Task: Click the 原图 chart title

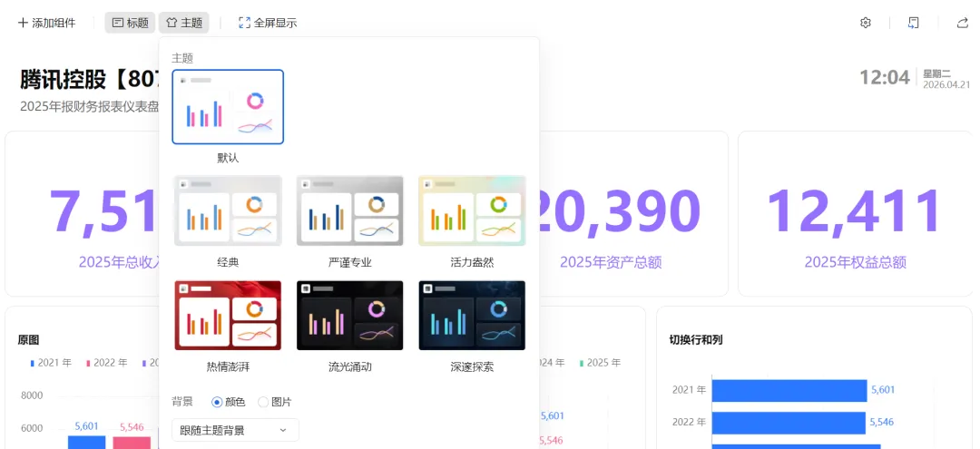Action: point(29,340)
